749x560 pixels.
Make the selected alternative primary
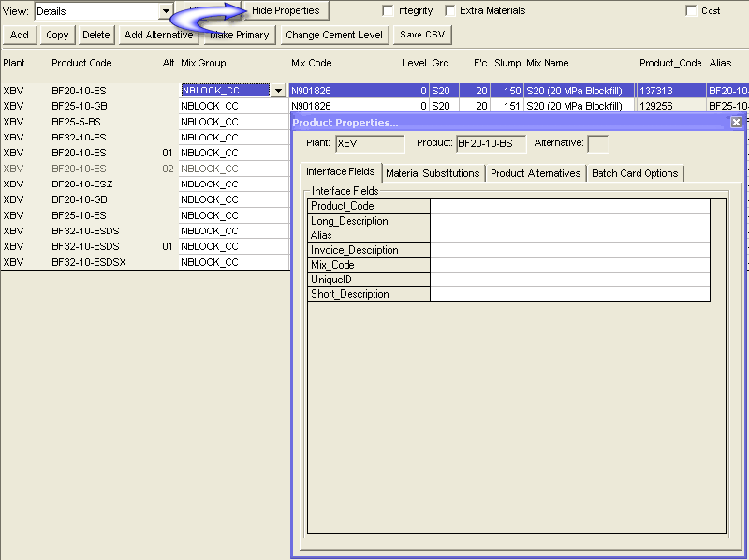[239, 35]
